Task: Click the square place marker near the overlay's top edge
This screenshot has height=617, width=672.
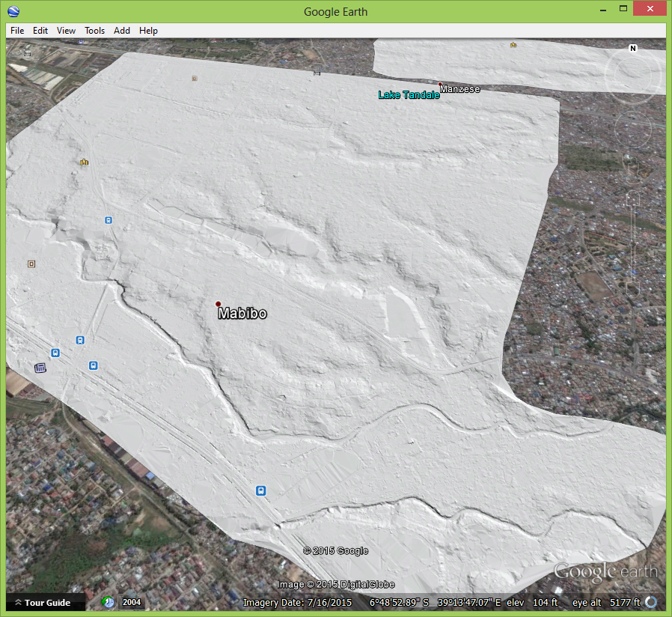Action: tap(195, 79)
